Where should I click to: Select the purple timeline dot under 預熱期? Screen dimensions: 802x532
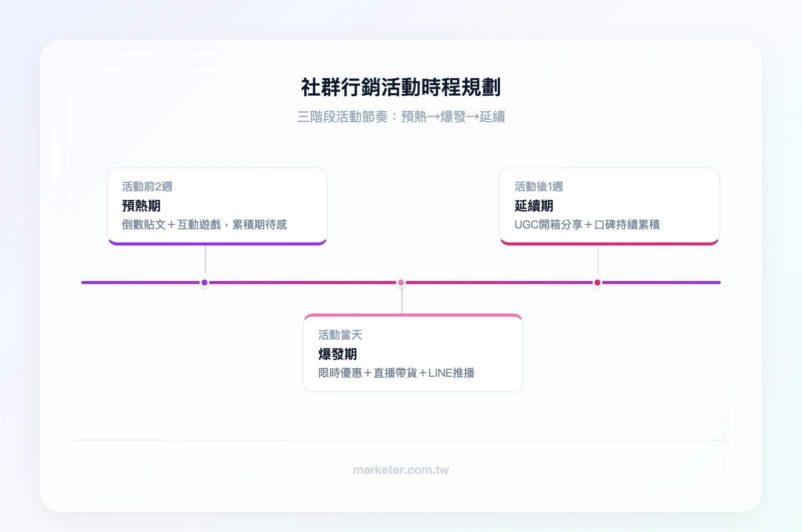click(x=204, y=283)
